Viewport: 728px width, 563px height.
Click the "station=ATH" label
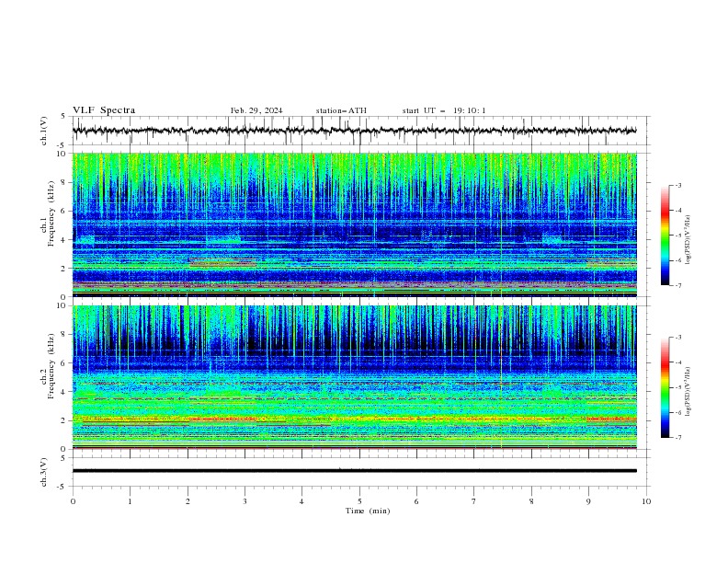341,110
